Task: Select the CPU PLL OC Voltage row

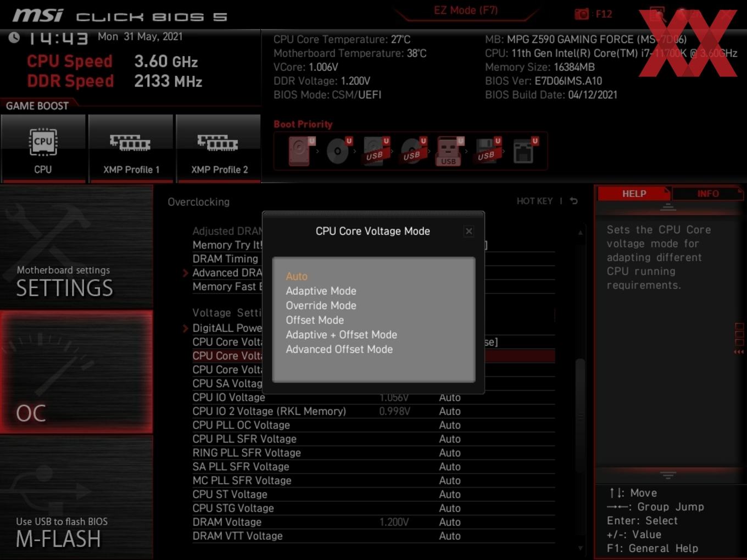Action: click(374, 425)
